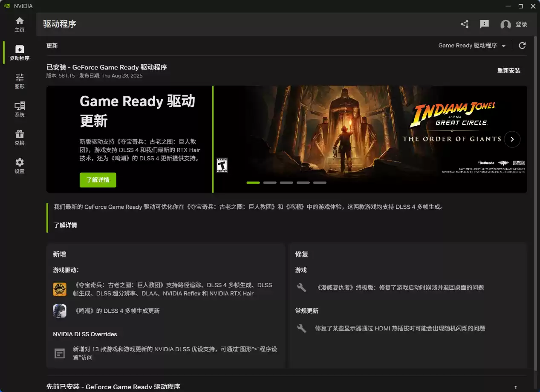This screenshot has height=392, width=540.
Task: Click the share icon in the header
Action: point(464,24)
